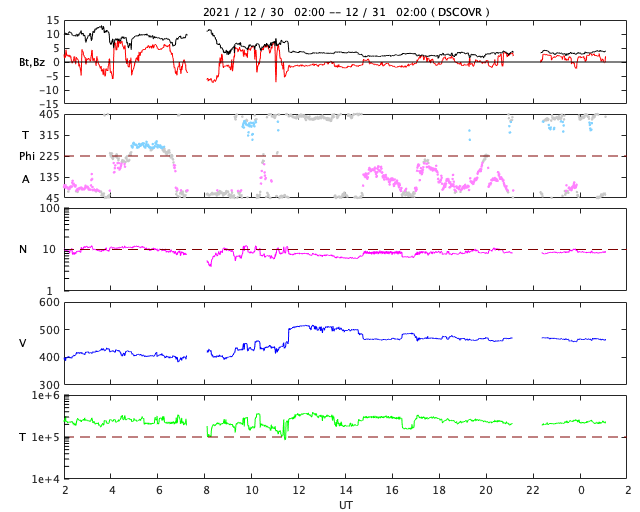Click the '405' tick label in the Phi panel

tap(49, 115)
